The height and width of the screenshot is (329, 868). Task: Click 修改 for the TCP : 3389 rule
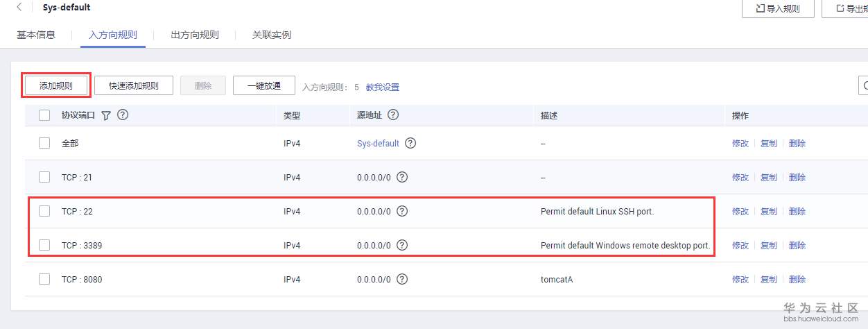[x=740, y=245]
